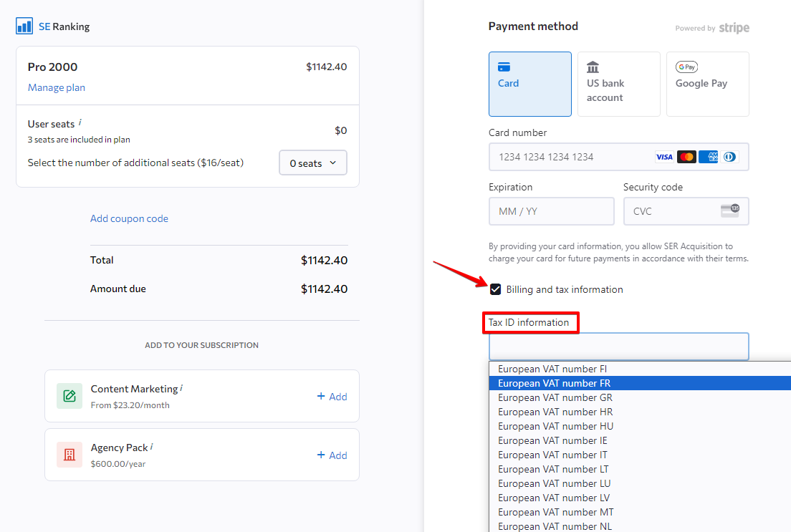Click Add coupon code link

tap(129, 218)
